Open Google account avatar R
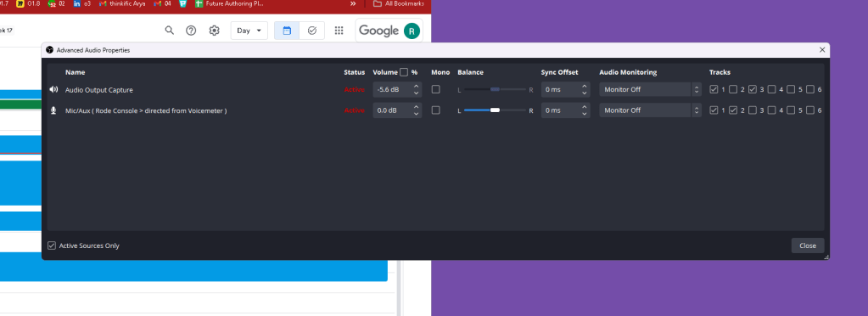The height and width of the screenshot is (316, 868). [x=412, y=31]
